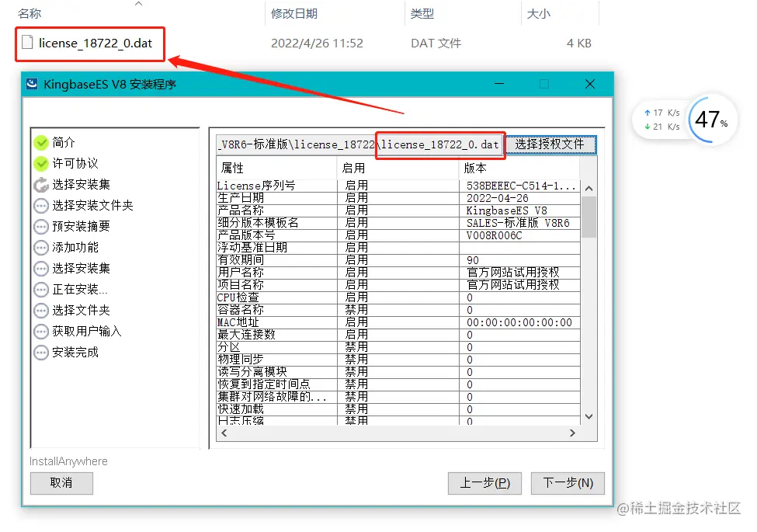This screenshot has height=532, width=757.
Task: Click the 版本 table column header
Action: [519, 168]
